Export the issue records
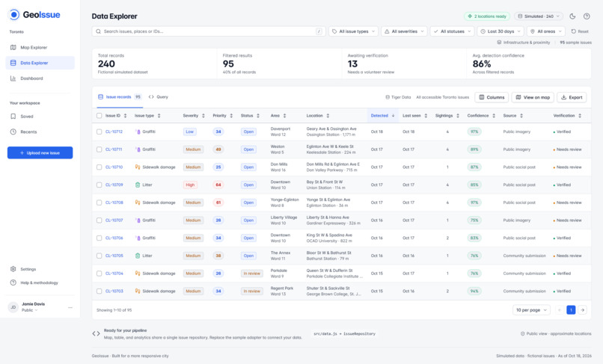The width and height of the screenshot is (603, 364). [572, 97]
